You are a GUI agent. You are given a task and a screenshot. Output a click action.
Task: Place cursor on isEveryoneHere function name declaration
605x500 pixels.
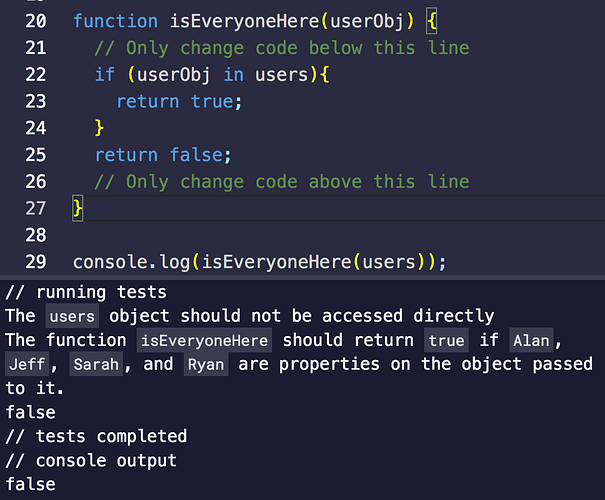(x=244, y=21)
